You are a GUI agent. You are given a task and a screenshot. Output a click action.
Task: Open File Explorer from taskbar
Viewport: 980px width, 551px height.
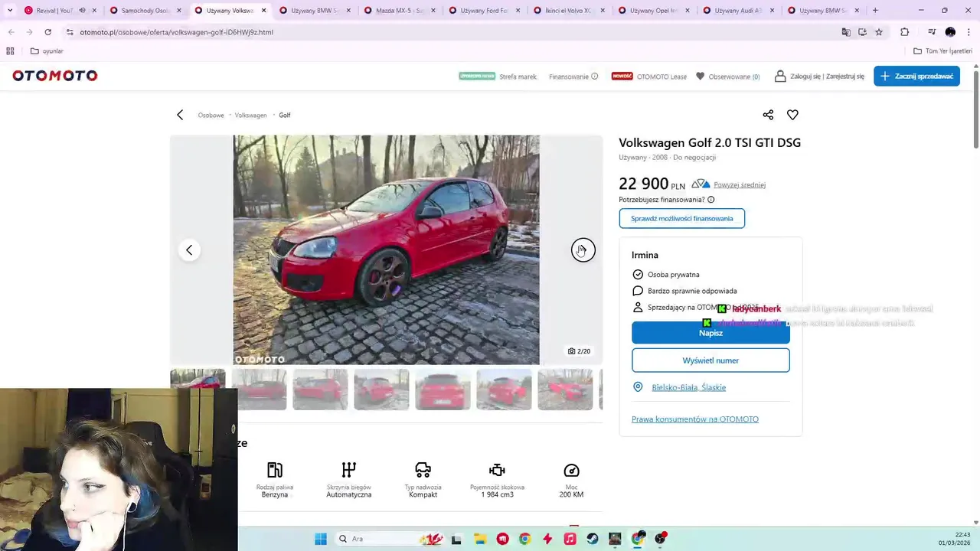pos(480,539)
